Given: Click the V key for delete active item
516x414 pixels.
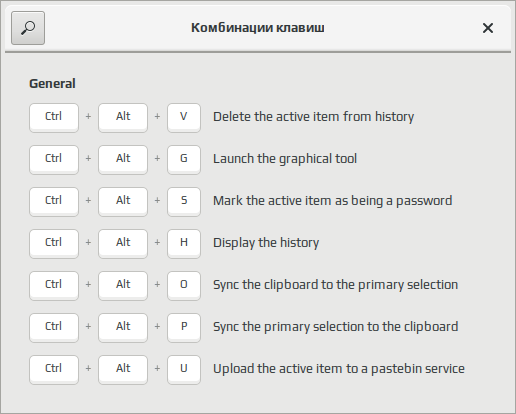Looking at the screenshot, I should [x=184, y=117].
